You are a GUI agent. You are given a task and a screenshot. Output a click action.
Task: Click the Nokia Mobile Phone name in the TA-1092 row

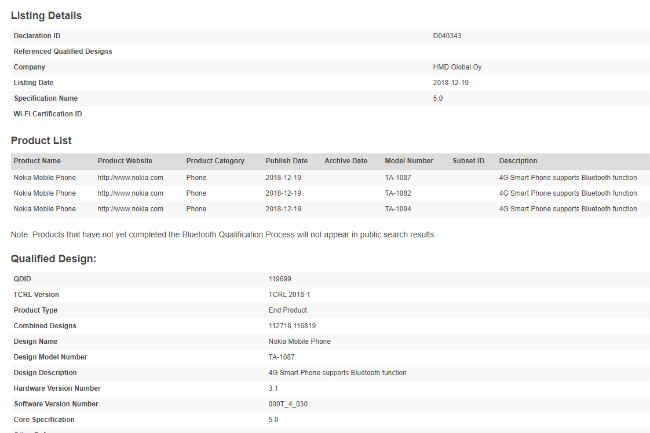tap(44, 193)
